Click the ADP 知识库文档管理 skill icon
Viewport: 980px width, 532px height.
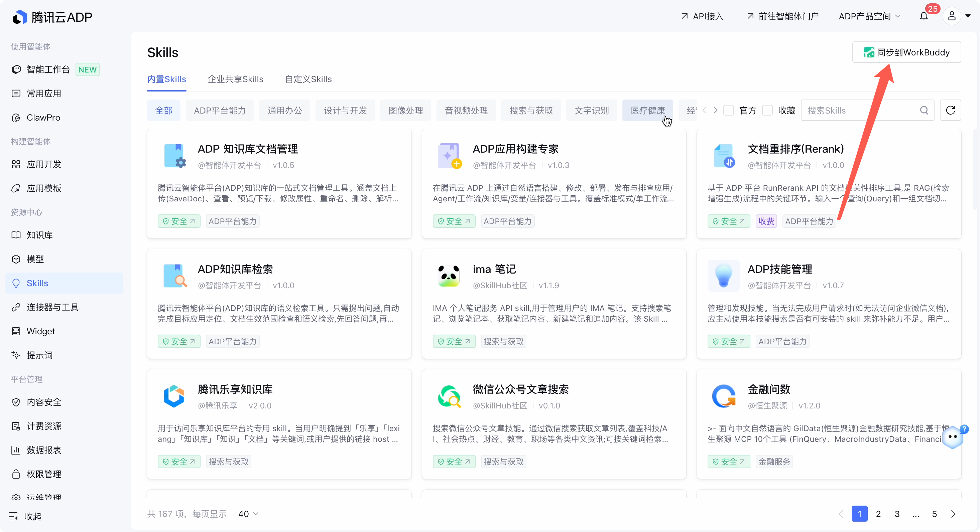[x=175, y=155]
